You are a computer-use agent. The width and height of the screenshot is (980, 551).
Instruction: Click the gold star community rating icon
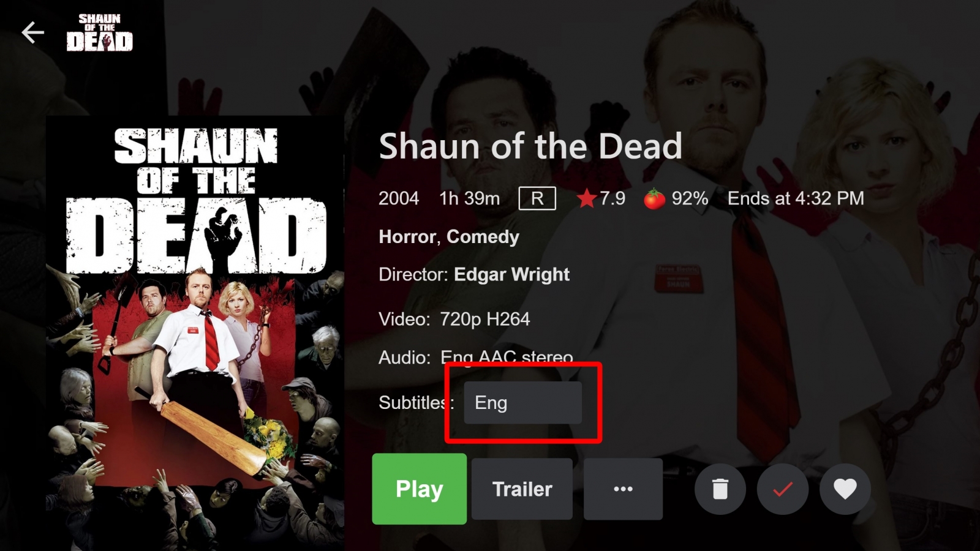[586, 198]
